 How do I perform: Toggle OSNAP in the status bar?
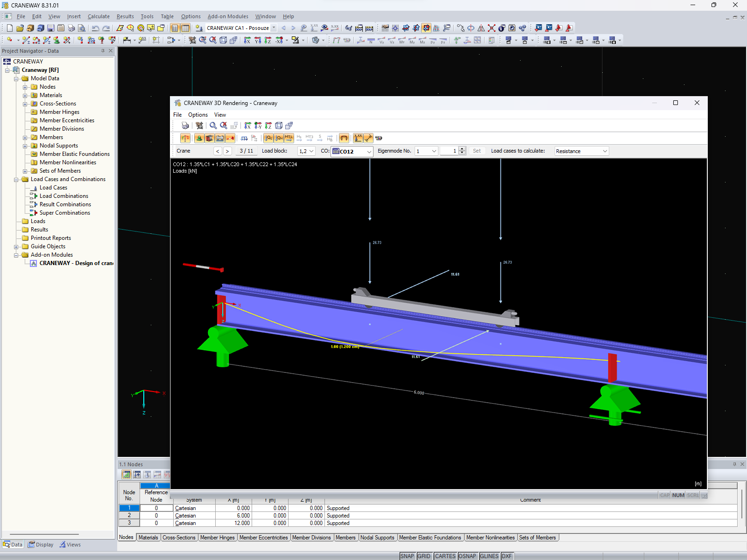(467, 556)
